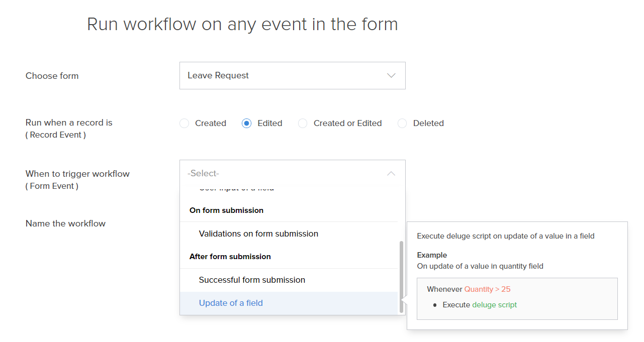Collapse the Form Event list via chevron-up arrow

391,173
